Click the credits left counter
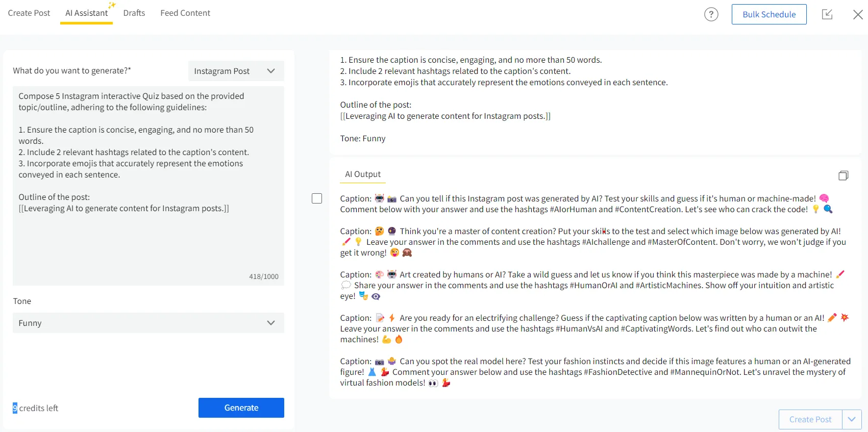The width and height of the screenshot is (868, 432). click(x=36, y=408)
